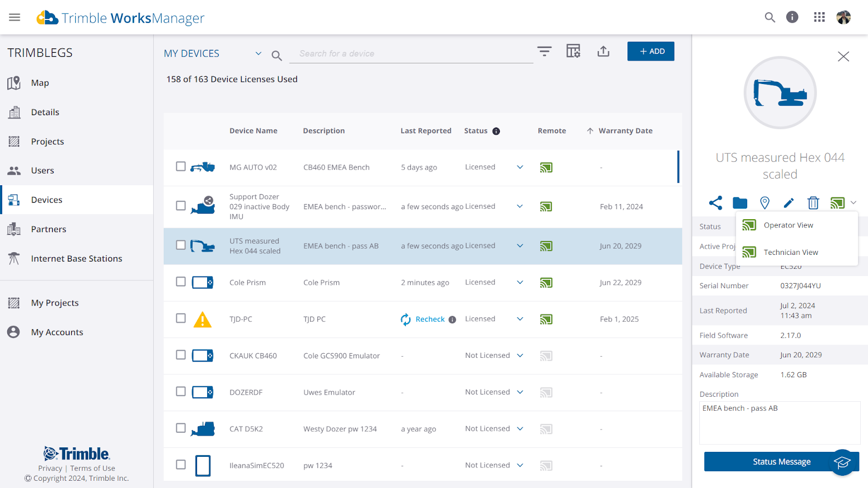Open the Privacy link
This screenshot has height=488, width=868.
50,469
